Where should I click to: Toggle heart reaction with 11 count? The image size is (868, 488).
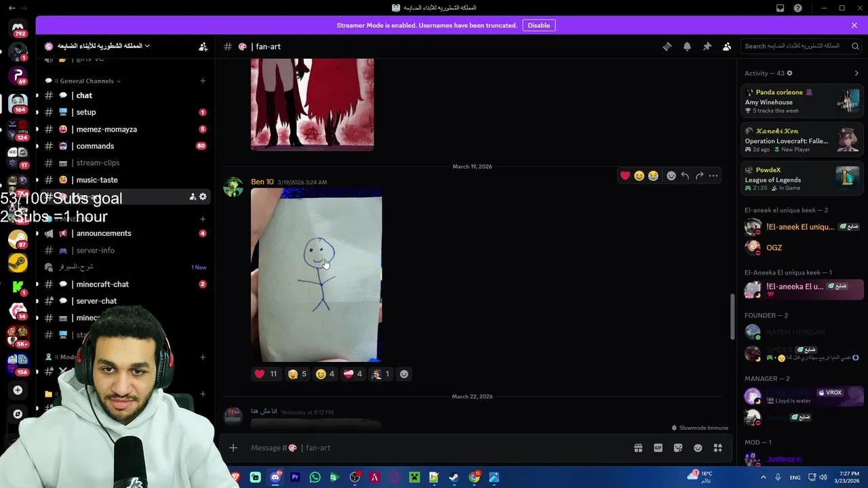coord(266,374)
